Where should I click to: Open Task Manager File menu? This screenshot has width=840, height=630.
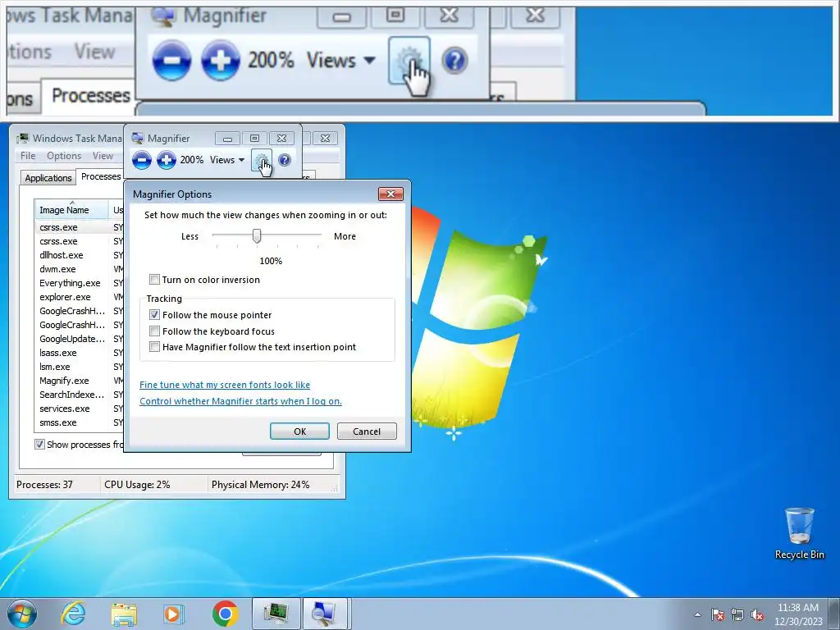pyautogui.click(x=28, y=156)
